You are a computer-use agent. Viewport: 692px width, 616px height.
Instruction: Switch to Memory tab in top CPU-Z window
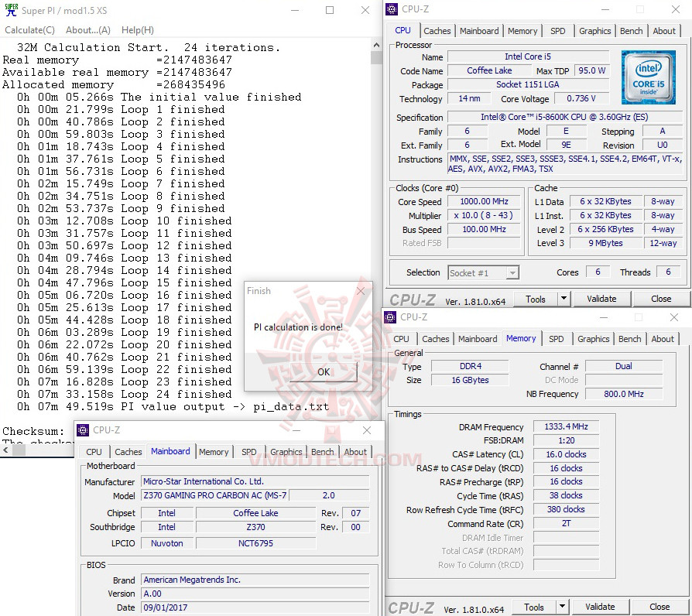(522, 31)
